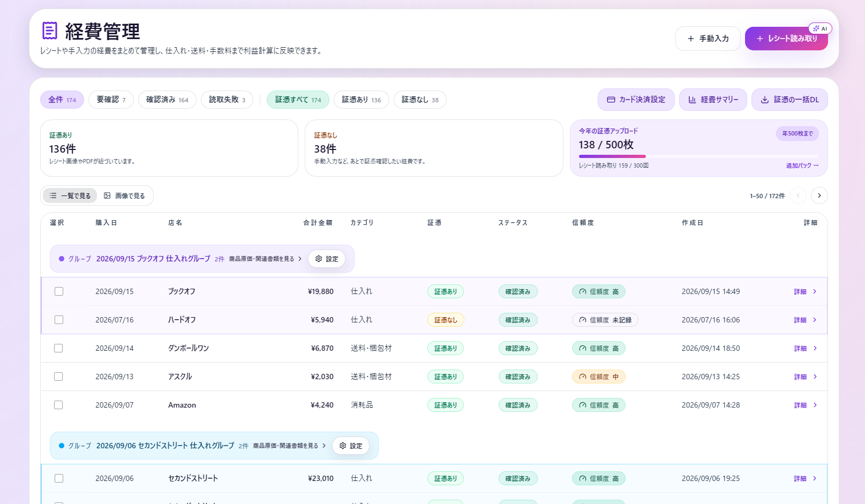Click the レシート読み取り button
Image resolution: width=865 pixels, height=504 pixels.
[786, 39]
